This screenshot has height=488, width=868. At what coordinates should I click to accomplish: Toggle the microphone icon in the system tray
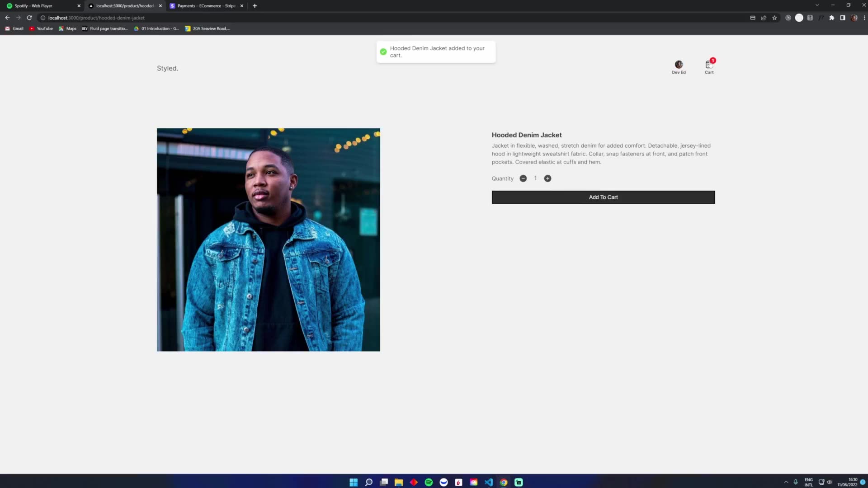coord(796,482)
